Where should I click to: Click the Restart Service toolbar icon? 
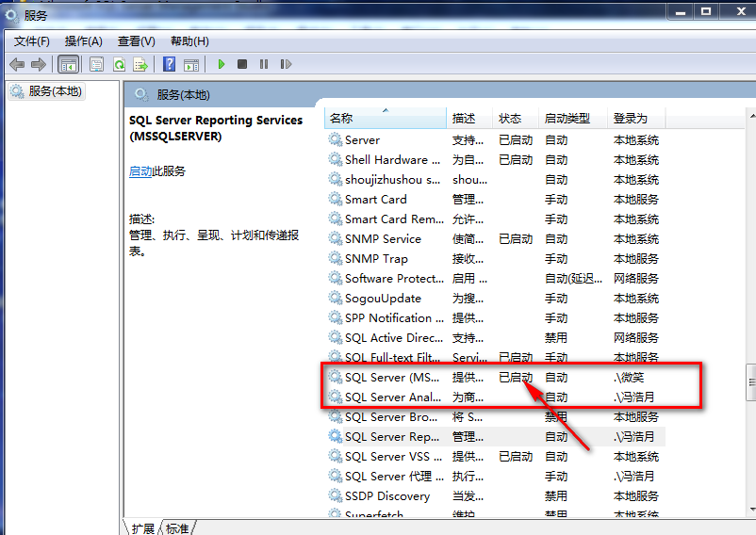point(286,64)
